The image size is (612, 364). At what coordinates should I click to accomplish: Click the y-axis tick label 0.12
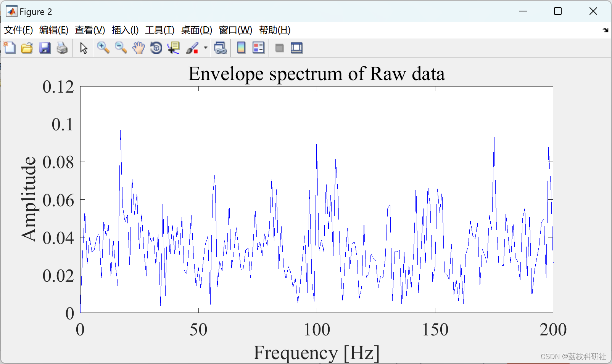[58, 87]
